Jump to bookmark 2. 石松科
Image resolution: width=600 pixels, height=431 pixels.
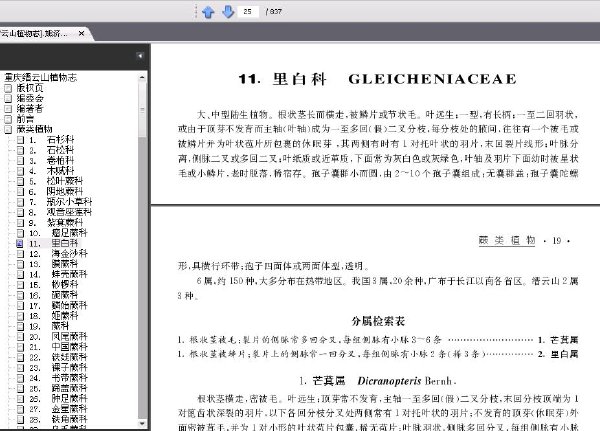coord(52,150)
